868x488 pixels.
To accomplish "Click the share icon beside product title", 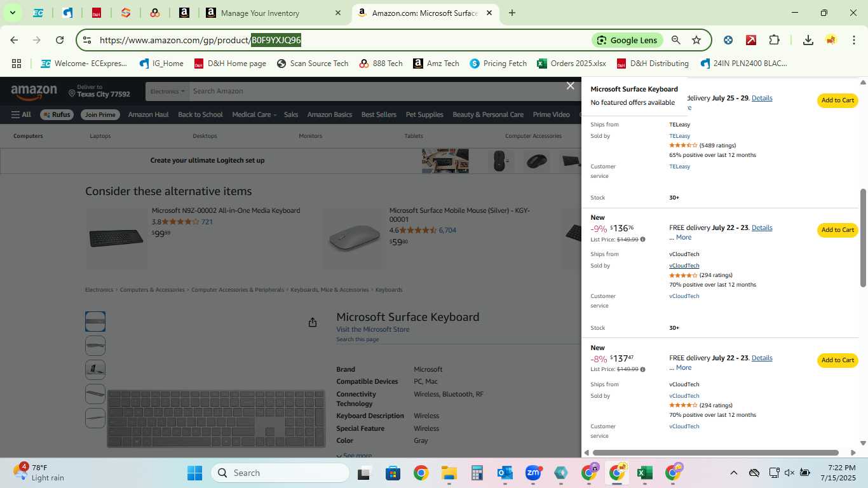I will (312, 323).
